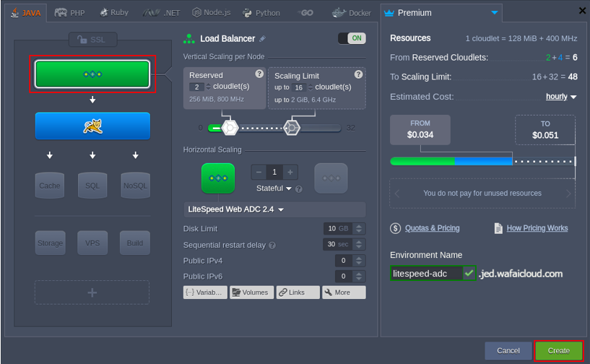
Task: Adjust the Public IPv4 stepper
Action: [x=359, y=261]
